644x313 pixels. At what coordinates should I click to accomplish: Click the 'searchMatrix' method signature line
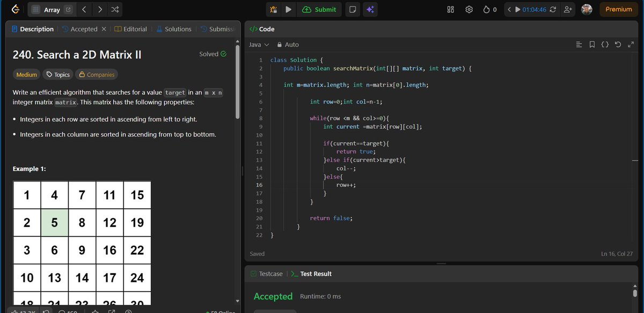(x=378, y=69)
